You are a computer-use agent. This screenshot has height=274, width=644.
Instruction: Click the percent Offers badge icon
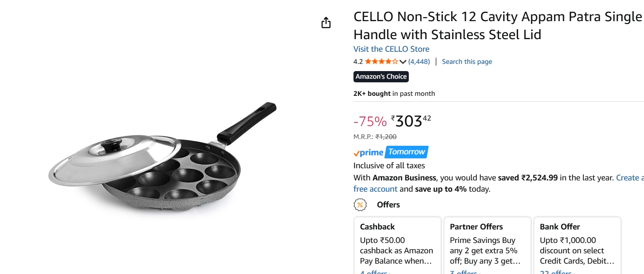click(360, 204)
